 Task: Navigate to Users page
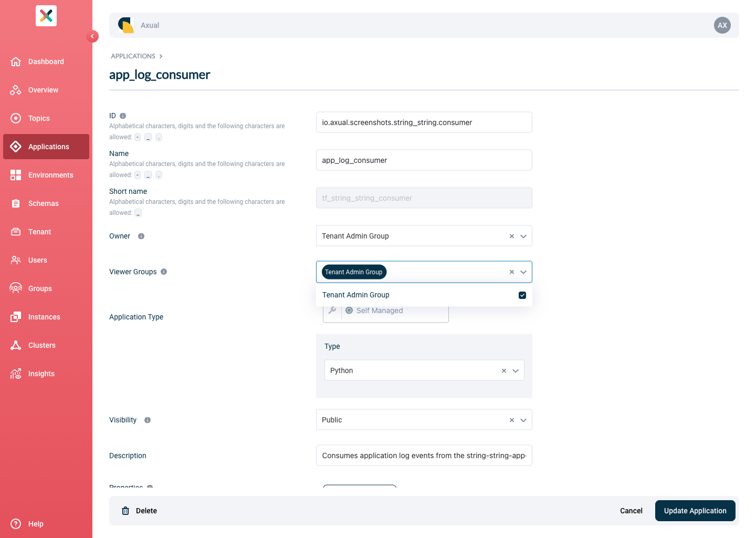[x=46, y=260]
